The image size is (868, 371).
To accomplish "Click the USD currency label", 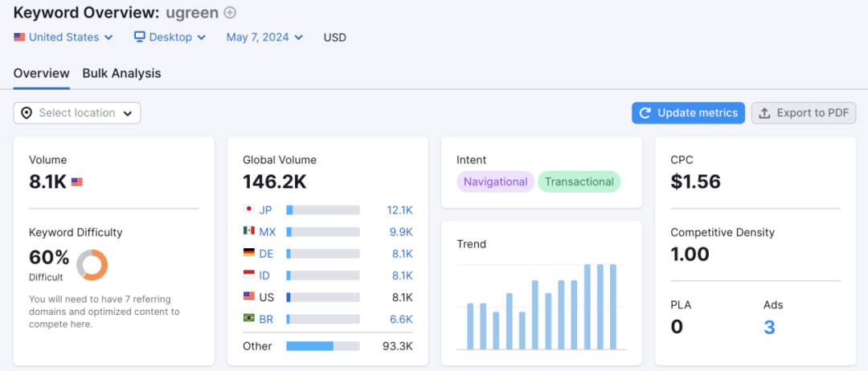I will pos(335,38).
